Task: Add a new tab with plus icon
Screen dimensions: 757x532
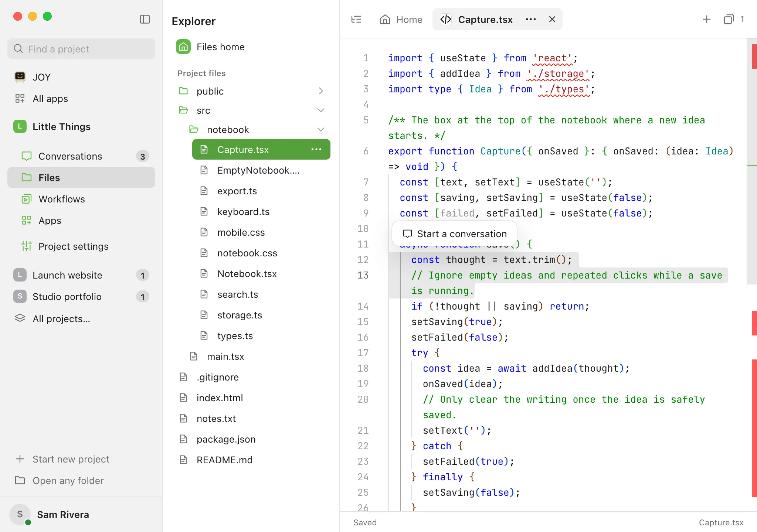Action: click(707, 19)
